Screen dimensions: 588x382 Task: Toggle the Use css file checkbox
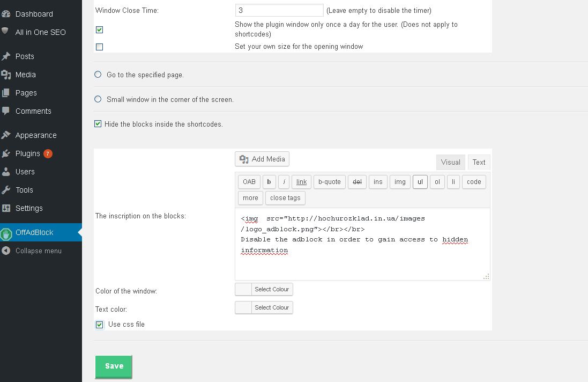pyautogui.click(x=100, y=325)
